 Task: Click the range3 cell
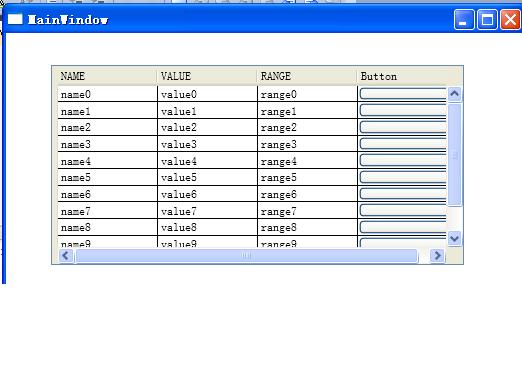pyautogui.click(x=307, y=144)
